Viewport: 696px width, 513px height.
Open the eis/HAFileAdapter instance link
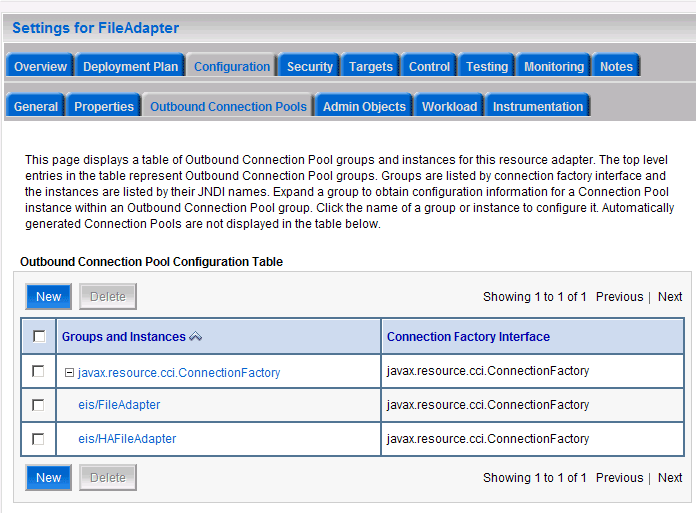tap(127, 439)
